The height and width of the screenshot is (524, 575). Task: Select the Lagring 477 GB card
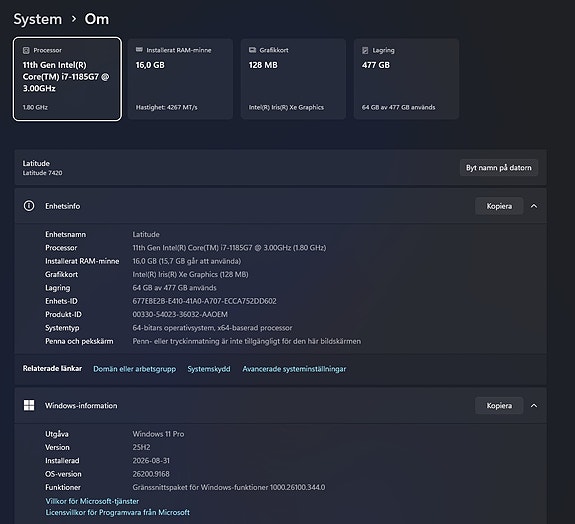pos(406,79)
